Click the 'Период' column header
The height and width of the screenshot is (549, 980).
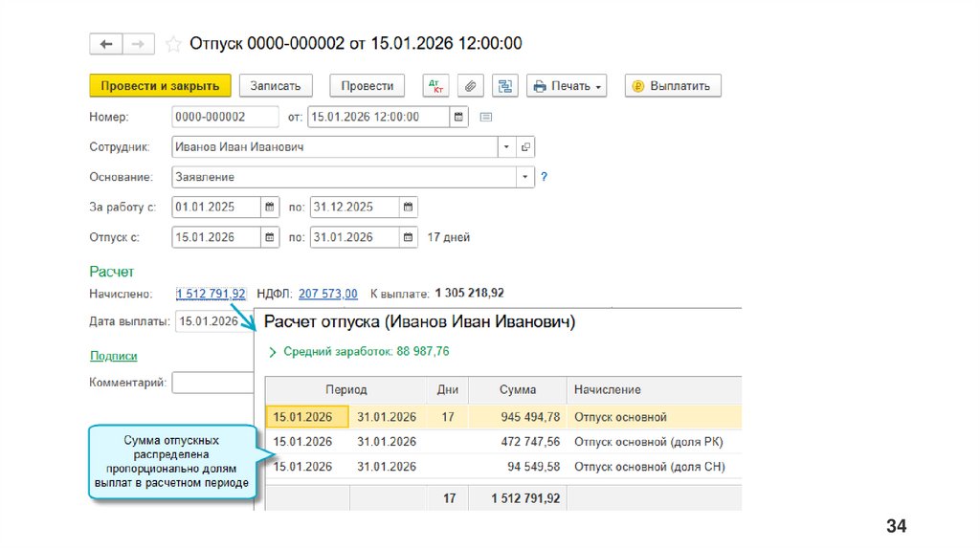coord(345,389)
